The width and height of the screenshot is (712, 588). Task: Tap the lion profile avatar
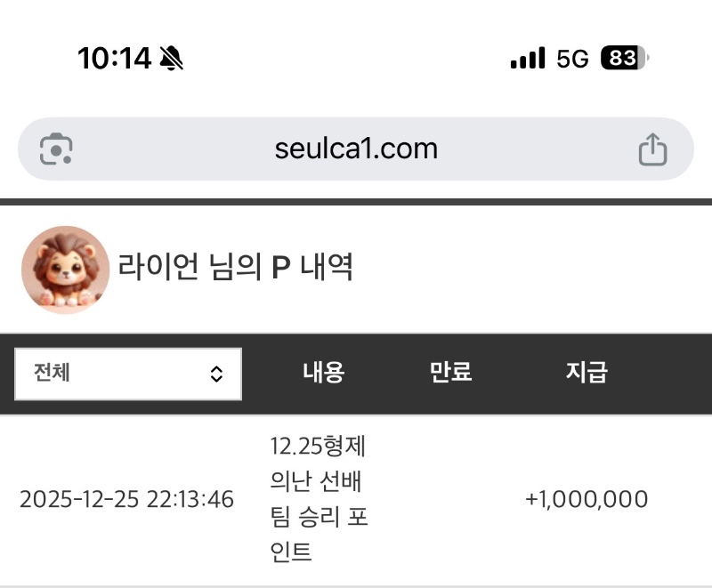click(x=65, y=269)
